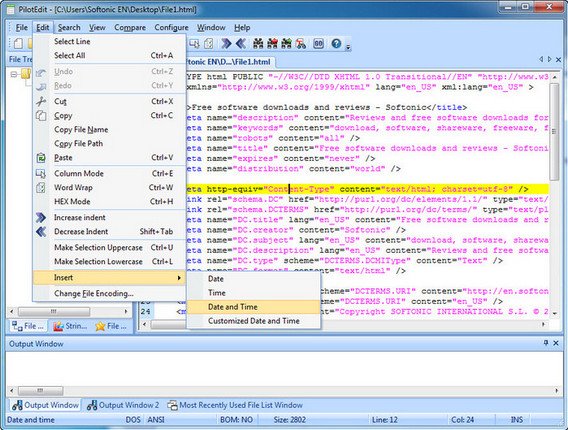Click Decrease Indent arrow icon in menu

41,231
